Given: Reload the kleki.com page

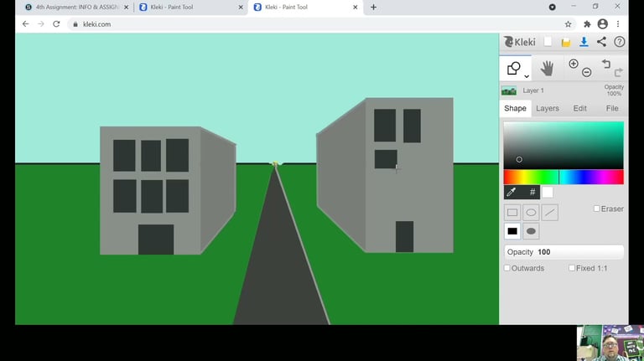Looking at the screenshot, I should [56, 24].
